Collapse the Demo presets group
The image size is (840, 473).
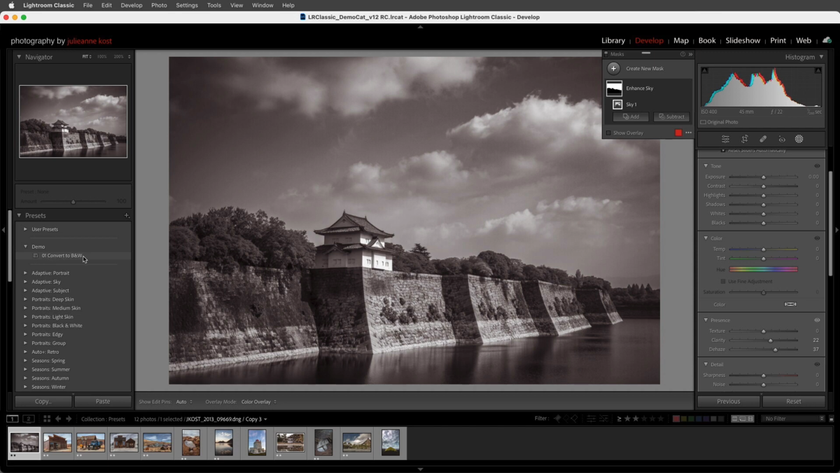25,246
